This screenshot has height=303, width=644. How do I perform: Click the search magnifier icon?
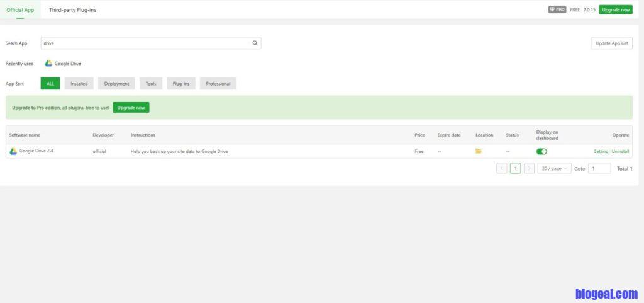point(255,43)
